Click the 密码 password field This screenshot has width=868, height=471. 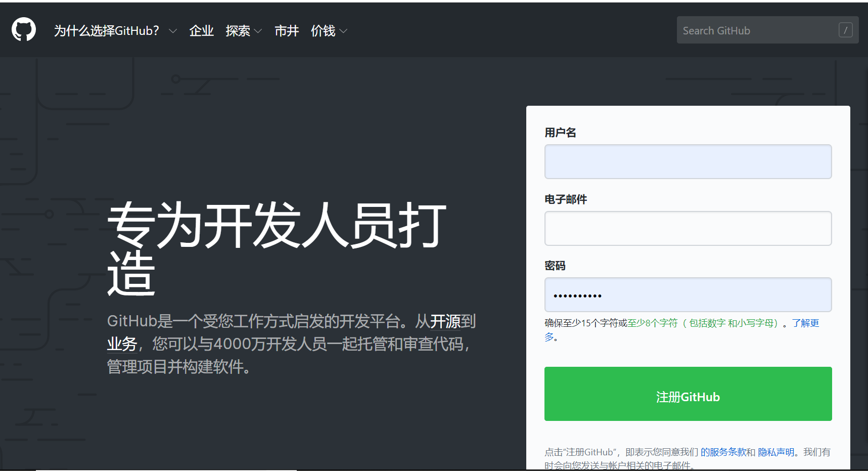[x=688, y=294]
